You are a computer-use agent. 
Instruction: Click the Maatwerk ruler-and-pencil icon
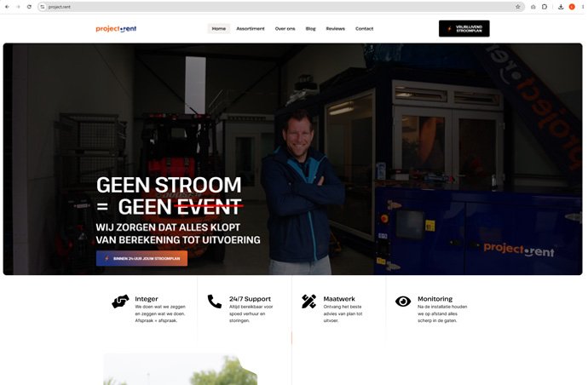coord(309,302)
